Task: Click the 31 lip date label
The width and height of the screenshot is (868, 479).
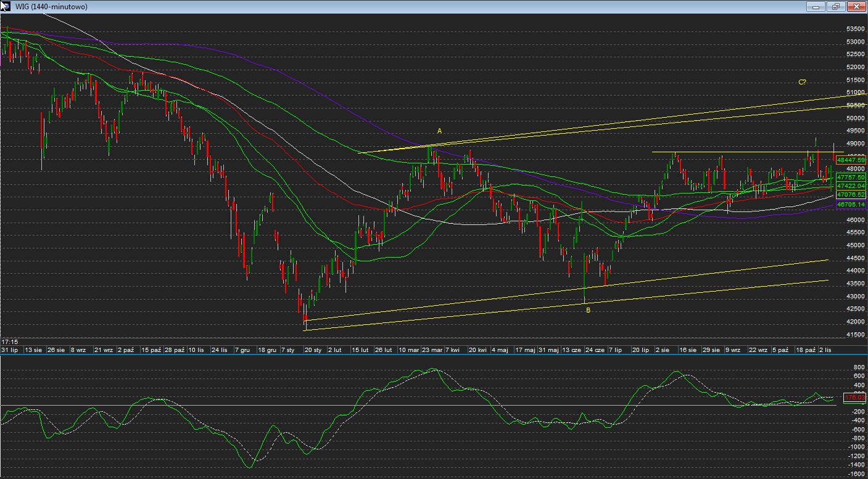Action: [9, 350]
